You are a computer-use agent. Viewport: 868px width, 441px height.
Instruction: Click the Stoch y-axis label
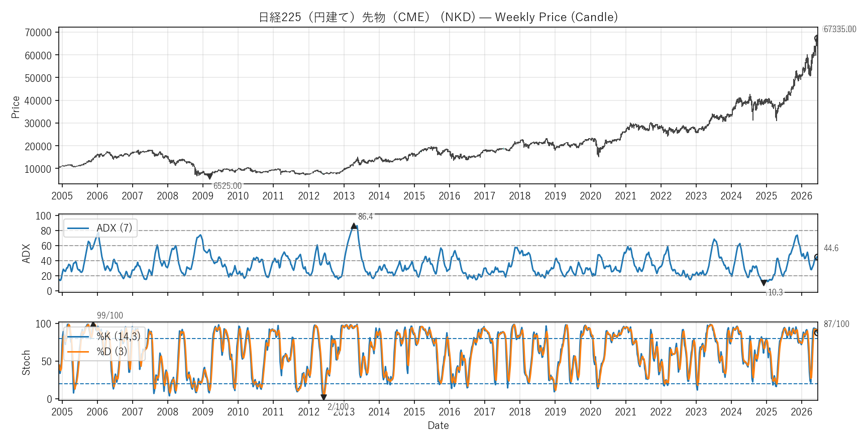coord(26,363)
